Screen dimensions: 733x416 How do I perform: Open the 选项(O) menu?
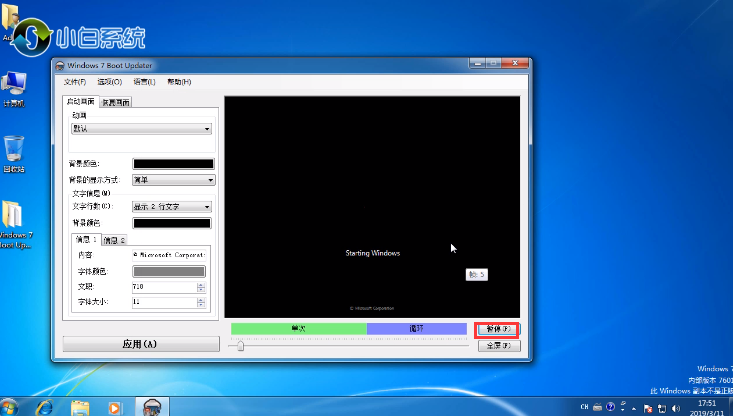110,82
